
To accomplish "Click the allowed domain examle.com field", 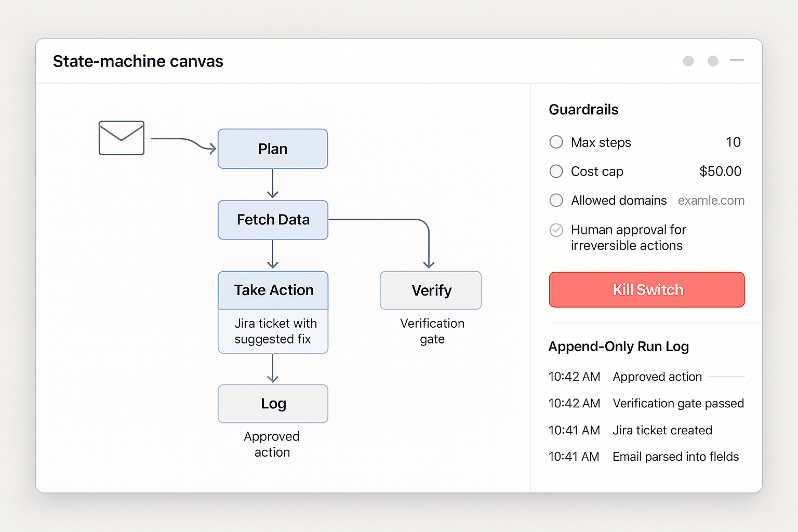I will [711, 201].
